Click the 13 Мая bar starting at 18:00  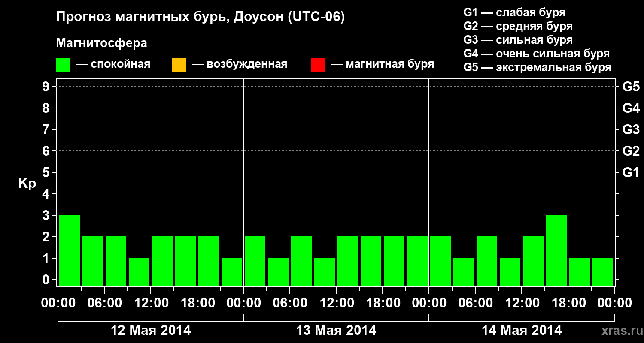394,261
